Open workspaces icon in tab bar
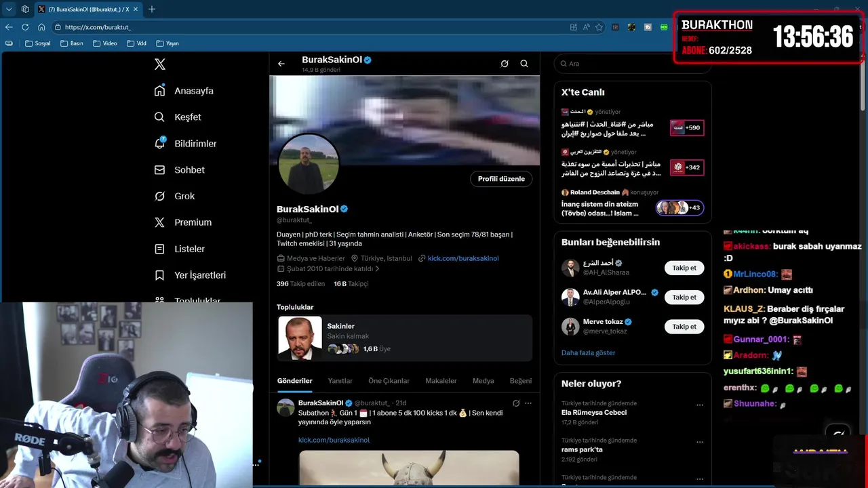This screenshot has width=868, height=488. [25, 9]
